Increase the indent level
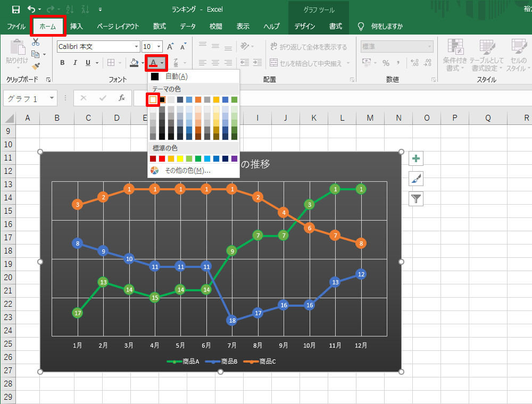This screenshot has height=404, width=532. (257, 63)
